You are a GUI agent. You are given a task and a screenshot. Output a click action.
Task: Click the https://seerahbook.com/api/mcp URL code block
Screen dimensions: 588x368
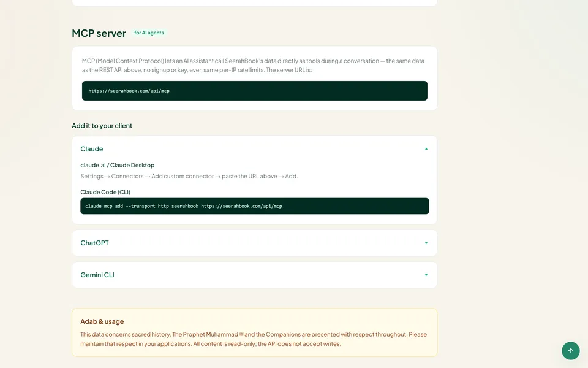(255, 91)
